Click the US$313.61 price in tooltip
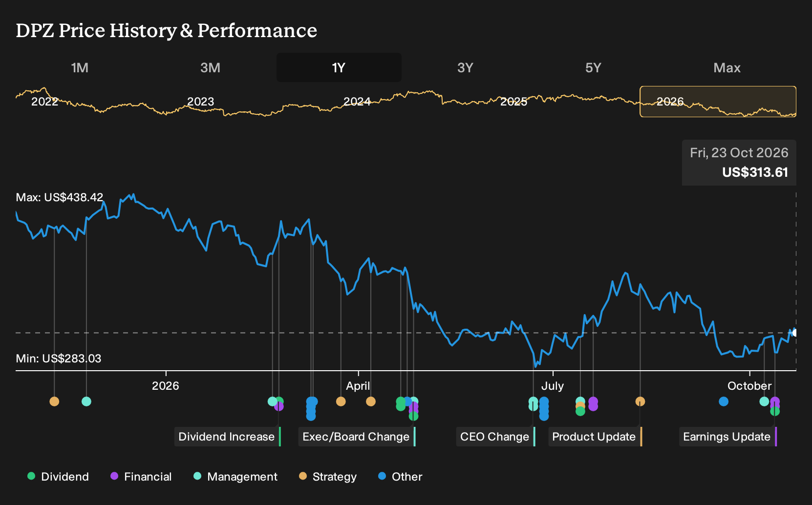Viewport: 812px width, 505px height. tap(755, 172)
